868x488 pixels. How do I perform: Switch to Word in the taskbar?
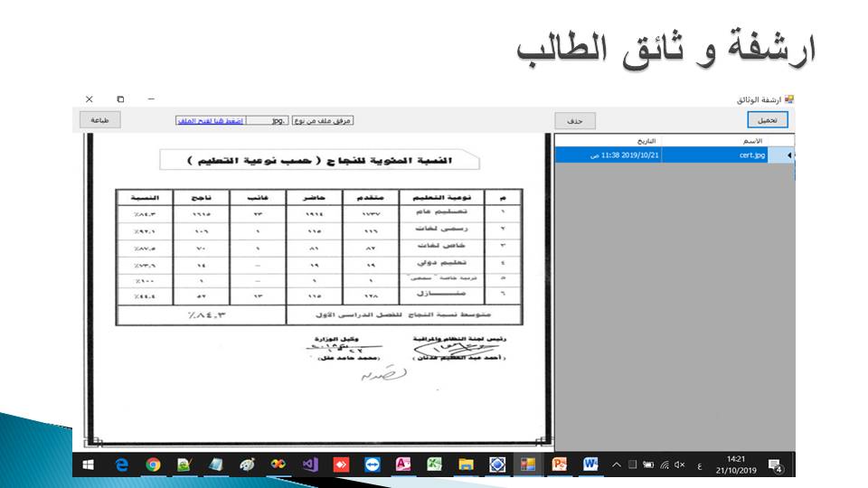[x=590, y=465]
